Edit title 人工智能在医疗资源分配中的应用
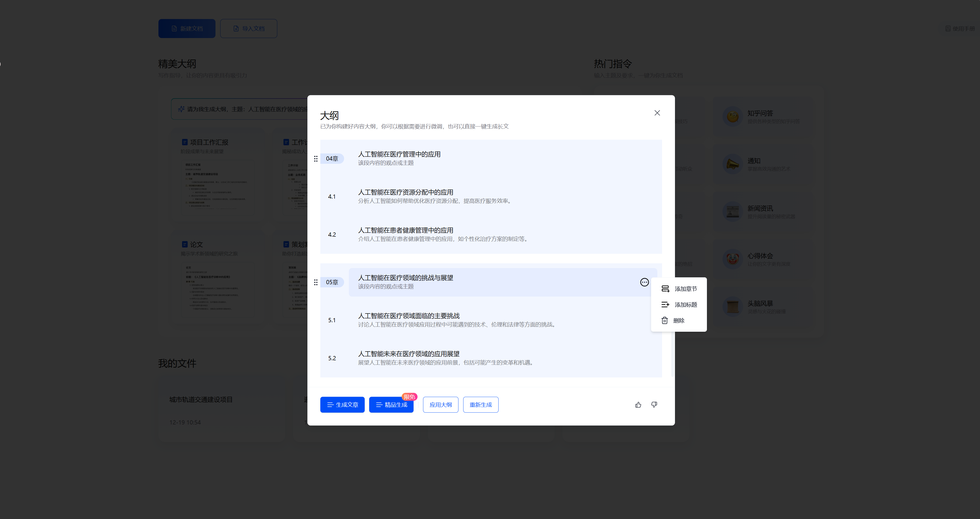 pos(406,193)
